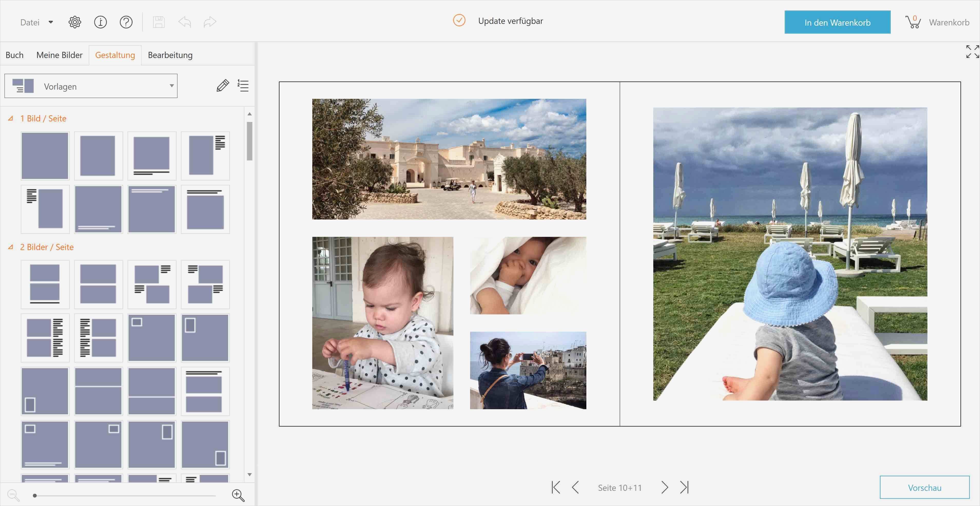Toggle fullscreen with the expand arrows icon
Image resolution: width=980 pixels, height=506 pixels.
click(972, 52)
